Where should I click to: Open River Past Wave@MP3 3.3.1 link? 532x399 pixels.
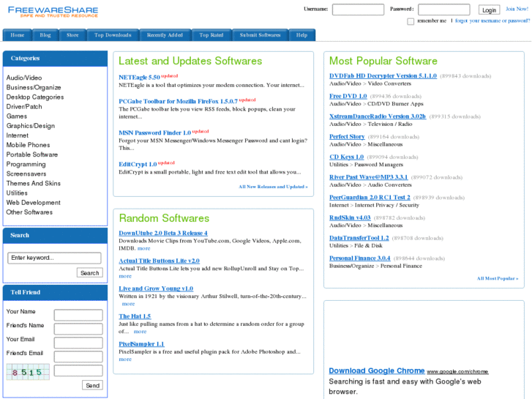[369, 177]
